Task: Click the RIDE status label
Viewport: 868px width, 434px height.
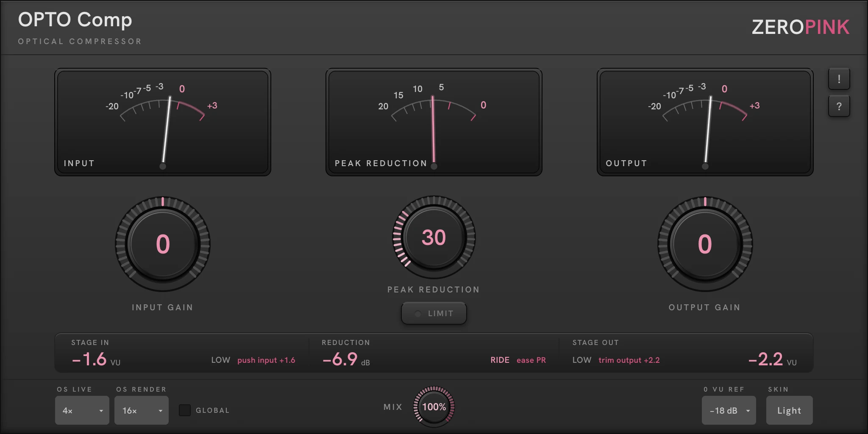Action: 500,360
